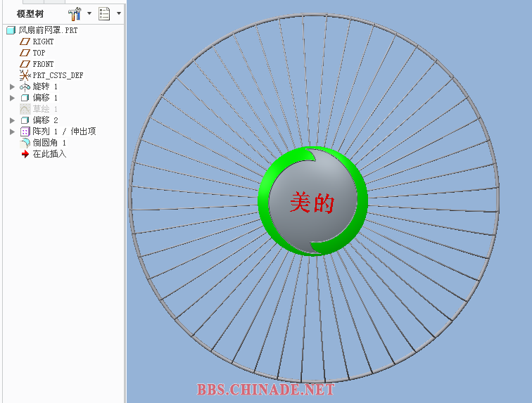Select the 草绘 1 sketch label
Image resolution: width=532 pixels, height=403 pixels.
(45, 109)
